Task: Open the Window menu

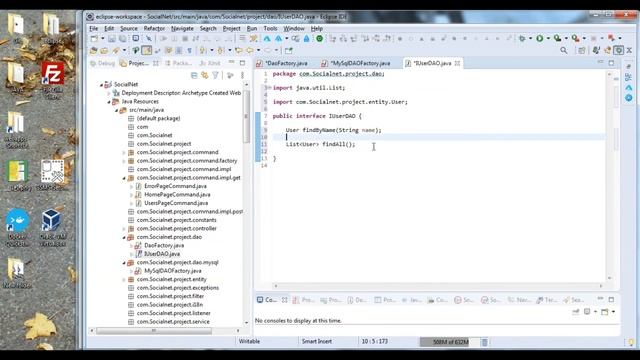Action: pos(294,29)
